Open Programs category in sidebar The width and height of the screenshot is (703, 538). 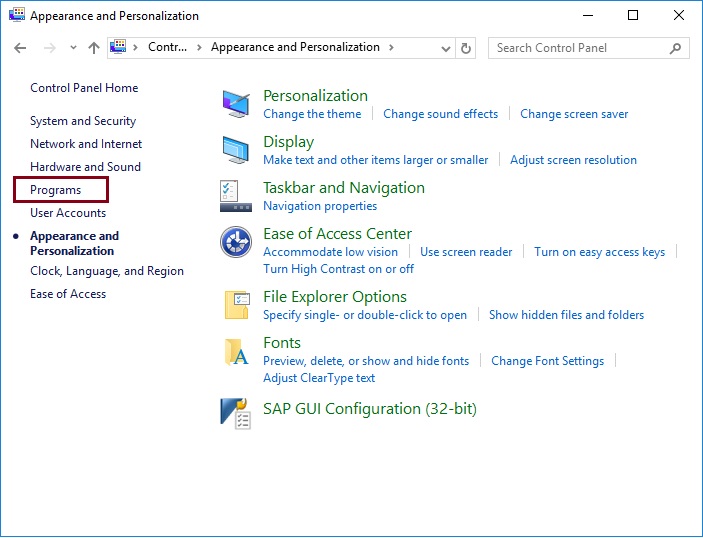(56, 190)
